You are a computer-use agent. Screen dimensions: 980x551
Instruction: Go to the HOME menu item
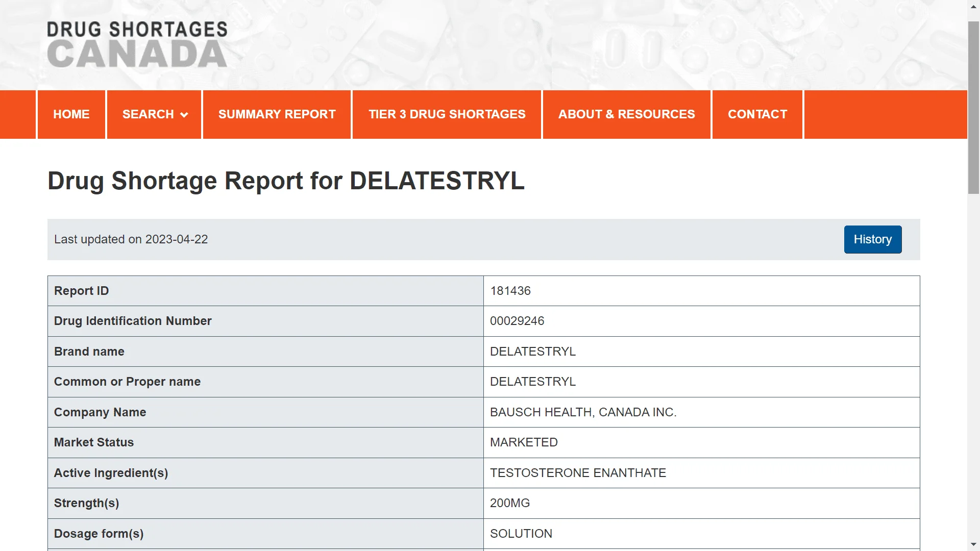click(x=71, y=114)
